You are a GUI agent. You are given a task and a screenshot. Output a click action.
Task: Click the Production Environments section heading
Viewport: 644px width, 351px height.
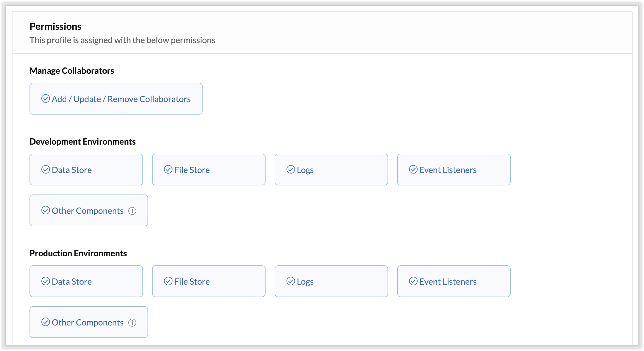78,253
